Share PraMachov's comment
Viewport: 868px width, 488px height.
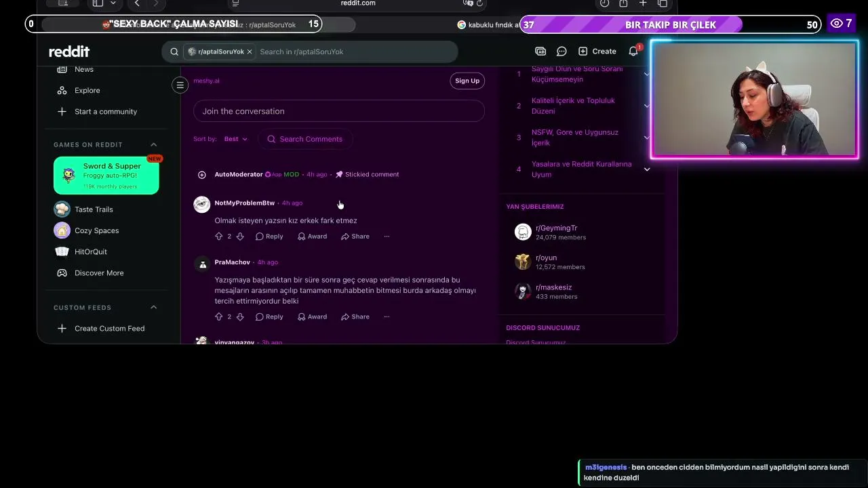click(x=355, y=317)
